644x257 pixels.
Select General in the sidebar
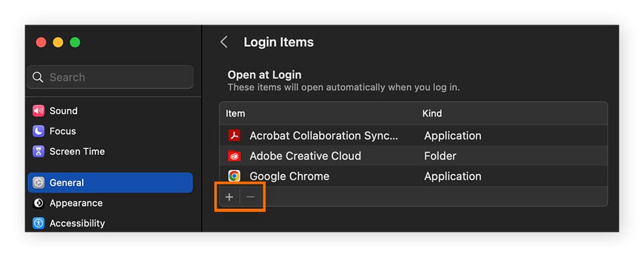click(110, 183)
